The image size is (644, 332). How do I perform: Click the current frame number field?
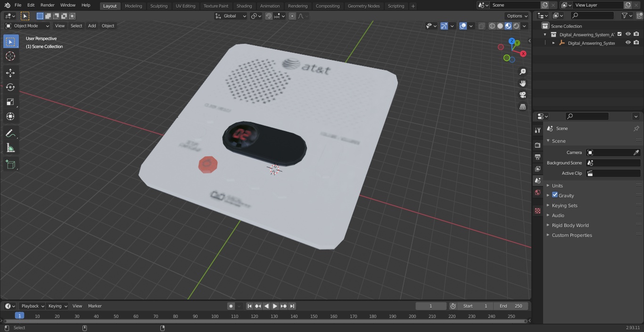pos(430,306)
